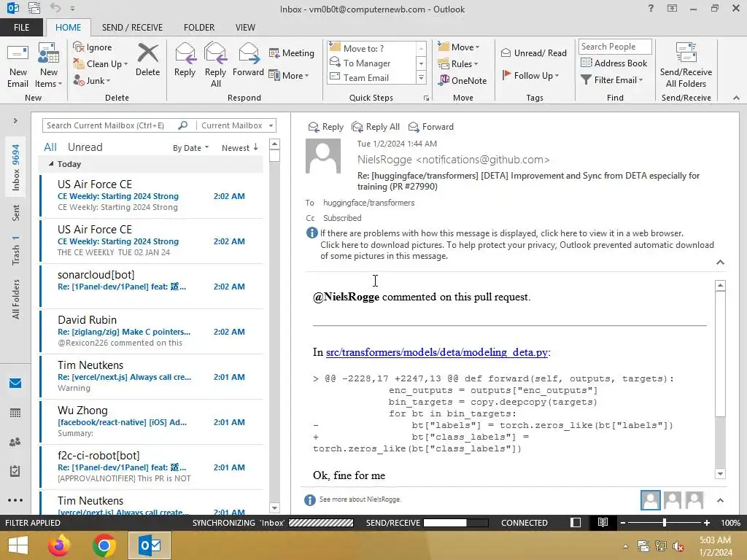
Task: Open the FILE tab
Action: pyautogui.click(x=21, y=28)
